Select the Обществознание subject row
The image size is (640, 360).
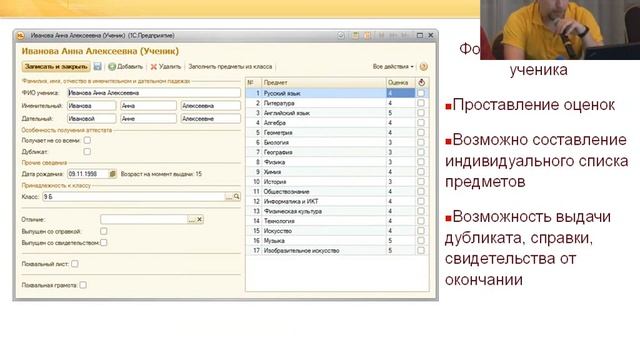point(337,191)
